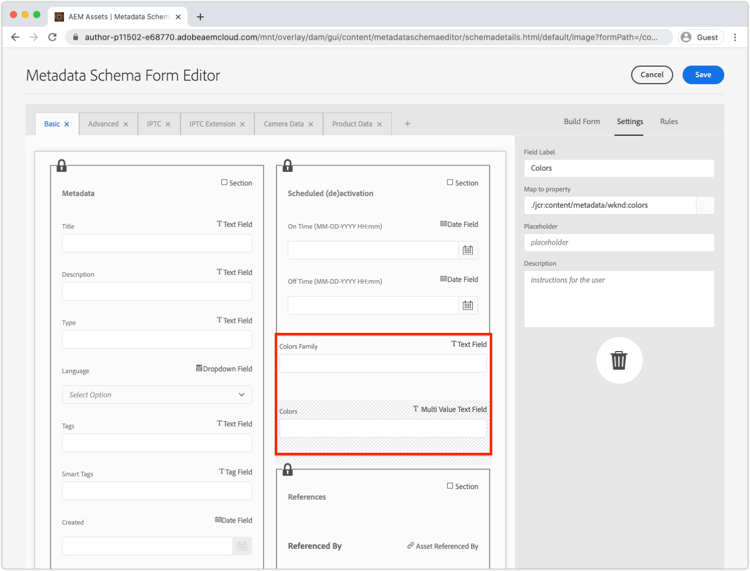Select the Smart Tags tag field
This screenshot has height=571, width=750.
(x=157, y=491)
